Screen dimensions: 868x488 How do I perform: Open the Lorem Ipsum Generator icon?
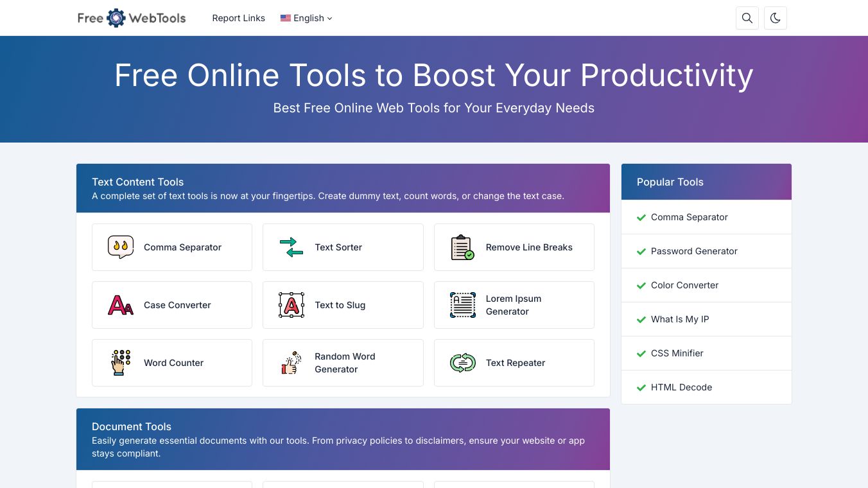tap(462, 305)
